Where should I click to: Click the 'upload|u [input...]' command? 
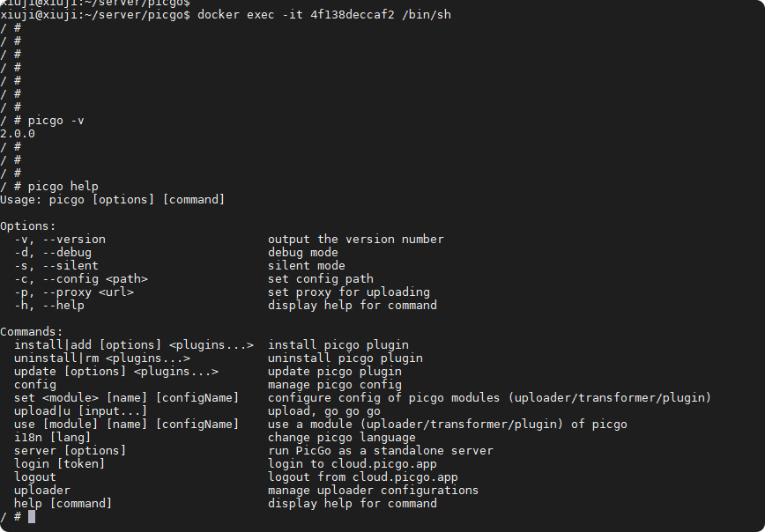coord(80,411)
